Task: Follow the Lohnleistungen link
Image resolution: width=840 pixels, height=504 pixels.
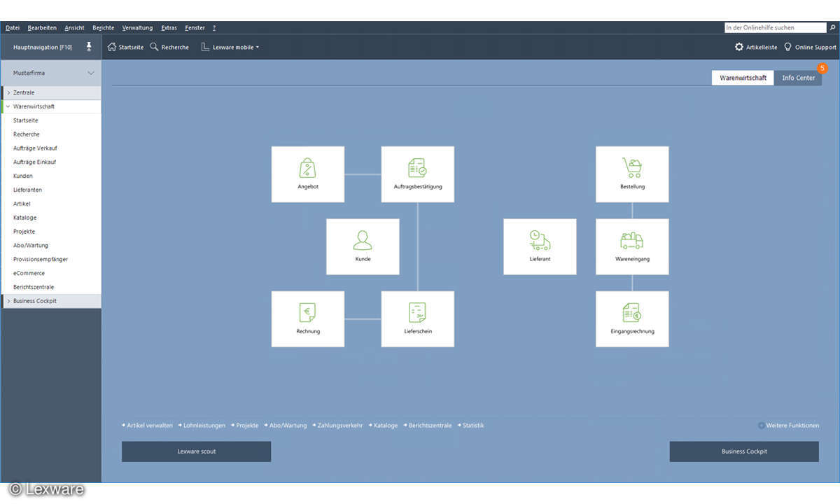Action: [204, 426]
